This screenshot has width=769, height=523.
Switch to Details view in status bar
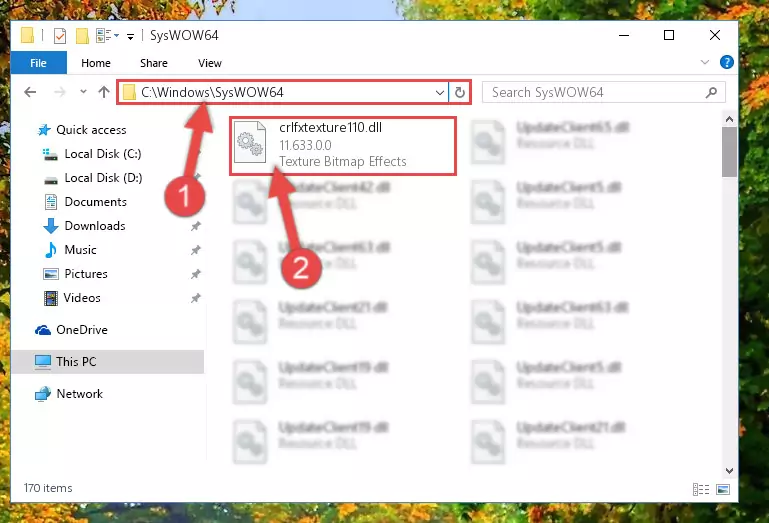click(x=701, y=489)
